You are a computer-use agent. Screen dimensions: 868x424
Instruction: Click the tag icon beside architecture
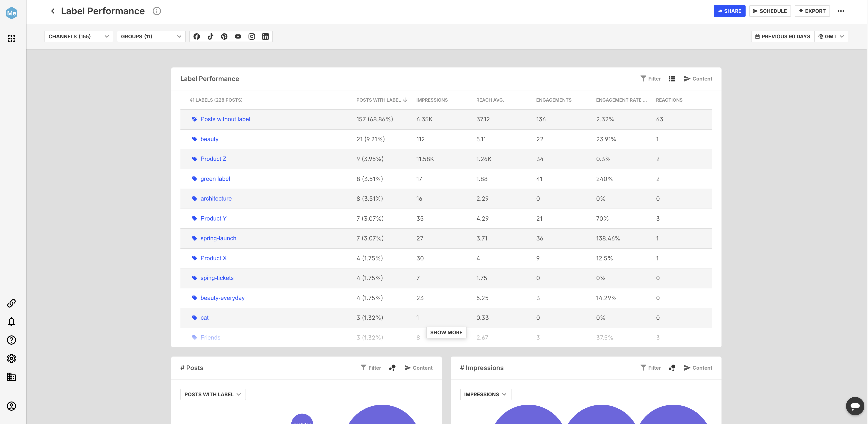(194, 199)
